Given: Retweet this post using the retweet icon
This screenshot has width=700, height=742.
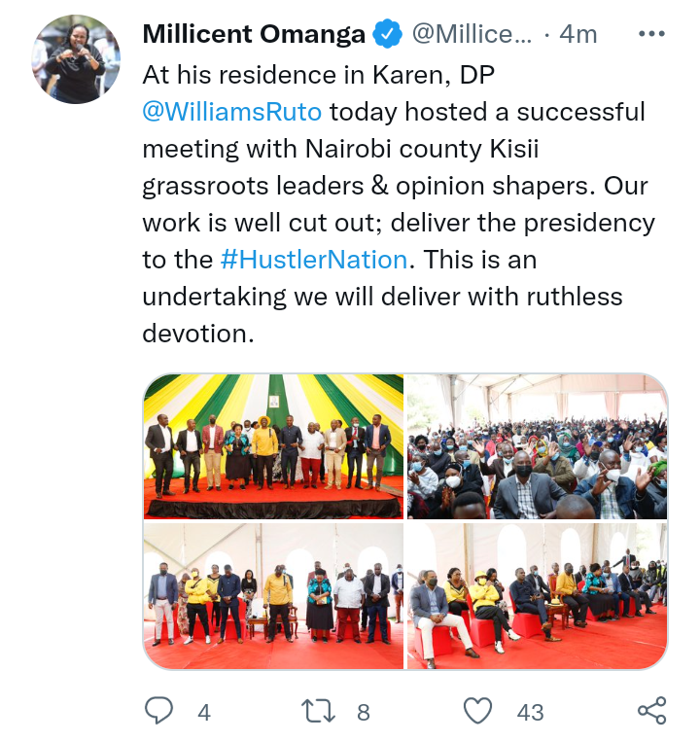Looking at the screenshot, I should [x=318, y=711].
